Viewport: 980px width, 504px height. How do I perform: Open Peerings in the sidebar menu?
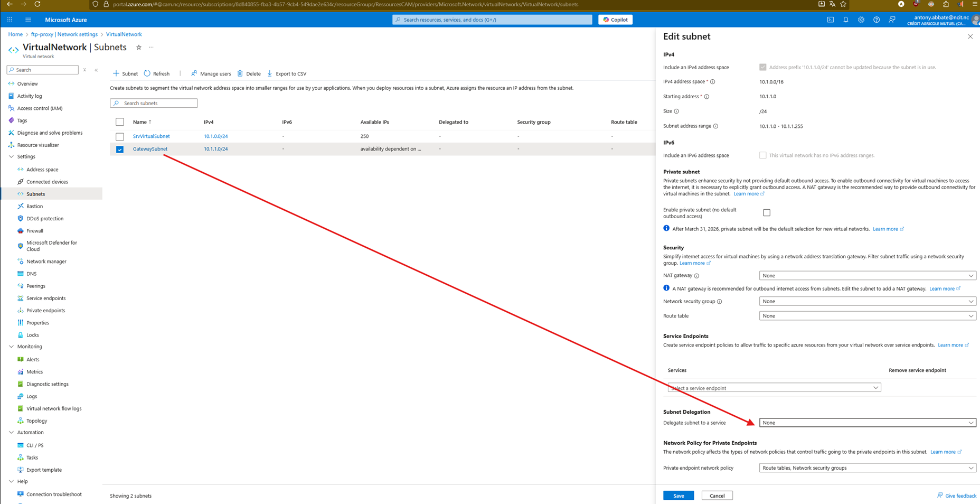coord(36,286)
